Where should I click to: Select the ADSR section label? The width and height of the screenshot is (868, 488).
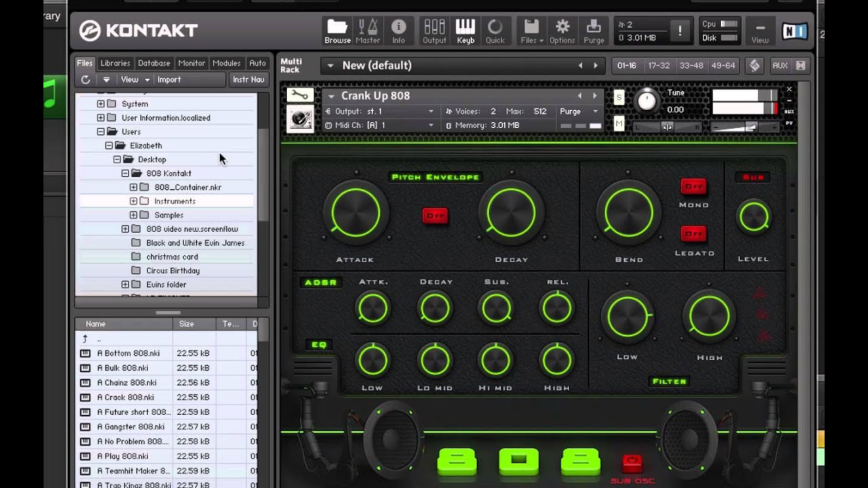point(321,283)
